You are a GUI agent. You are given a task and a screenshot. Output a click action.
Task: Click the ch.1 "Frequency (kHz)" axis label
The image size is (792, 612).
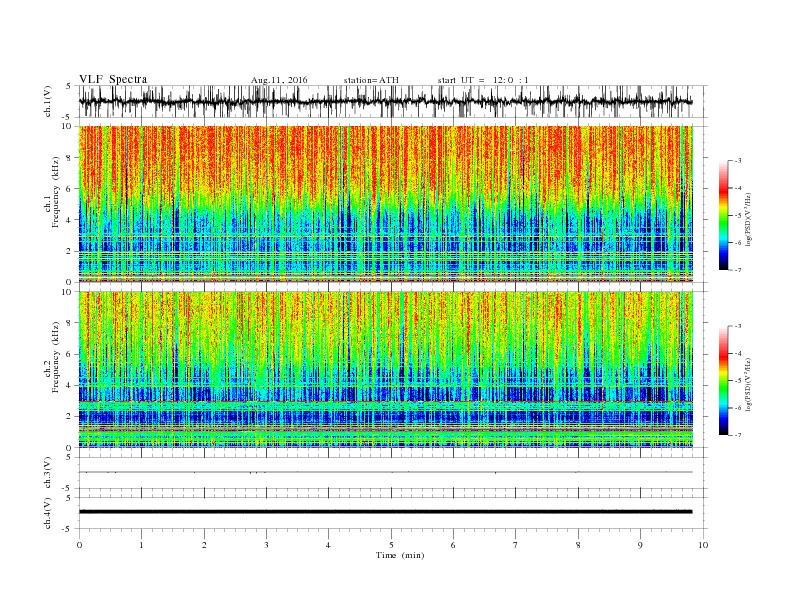[x=56, y=192]
